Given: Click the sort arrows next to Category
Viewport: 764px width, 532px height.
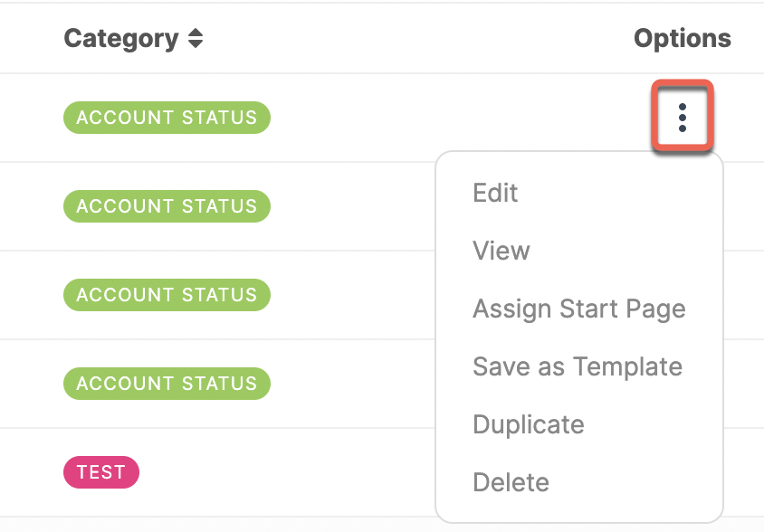Looking at the screenshot, I should 195,38.
